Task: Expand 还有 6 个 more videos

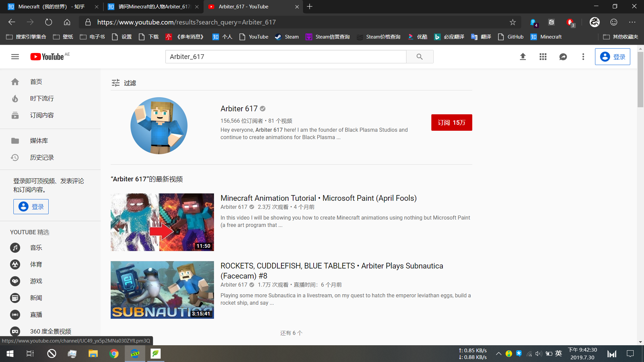Action: [291, 333]
